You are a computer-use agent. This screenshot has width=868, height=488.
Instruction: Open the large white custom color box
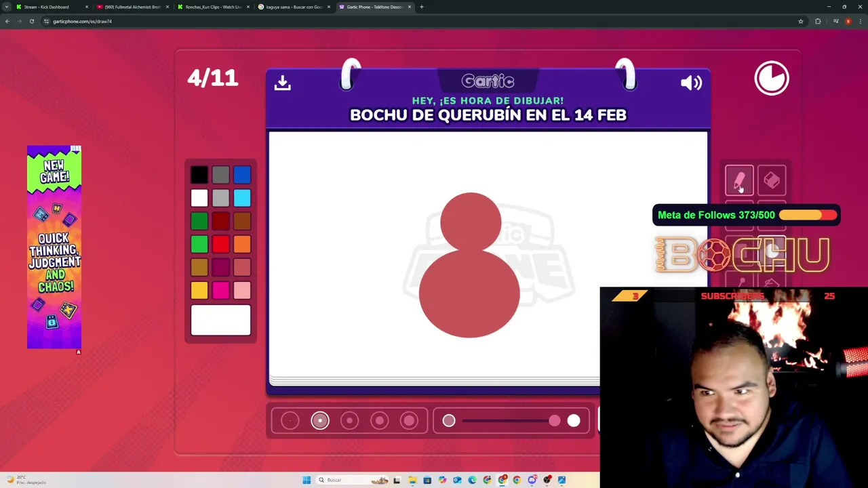tap(220, 320)
